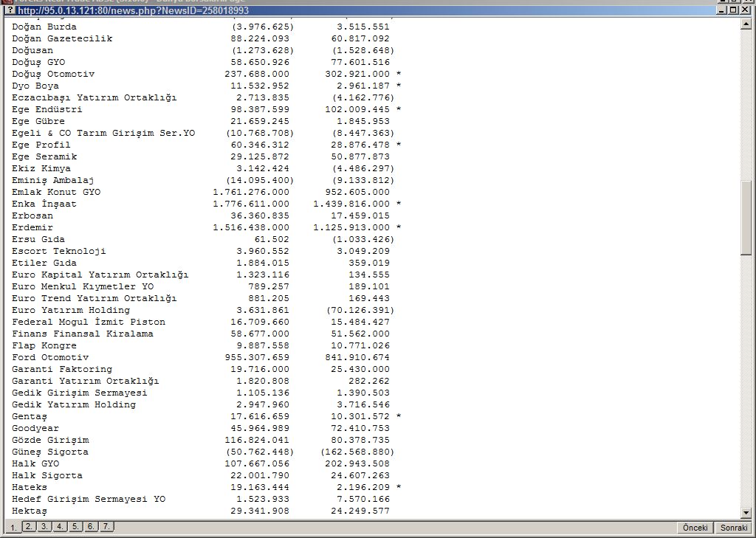This screenshot has width=756, height=538.
Task: Click the Ege Gübre row name
Action: (x=38, y=122)
